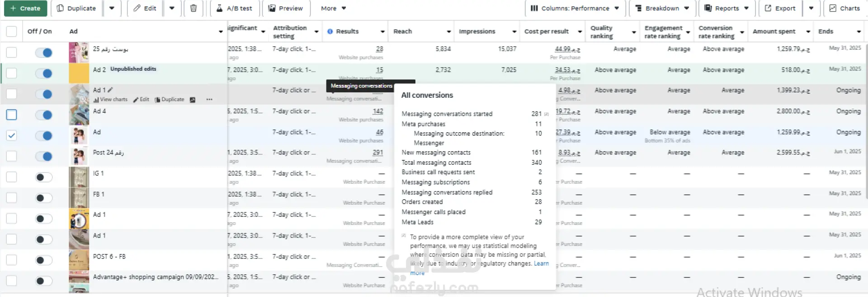Screen dimensions: 868x297
Task: Expand the Columns: Performance dropdown
Action: 575,8
